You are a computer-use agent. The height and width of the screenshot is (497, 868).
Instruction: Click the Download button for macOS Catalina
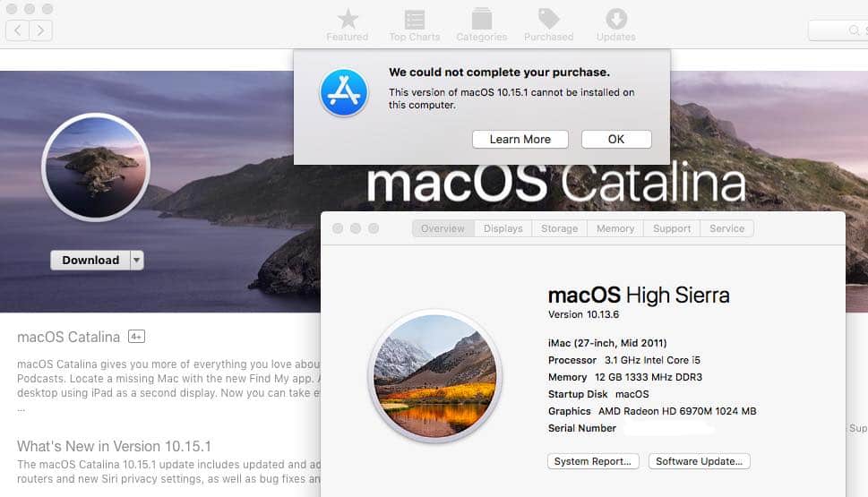(90, 260)
